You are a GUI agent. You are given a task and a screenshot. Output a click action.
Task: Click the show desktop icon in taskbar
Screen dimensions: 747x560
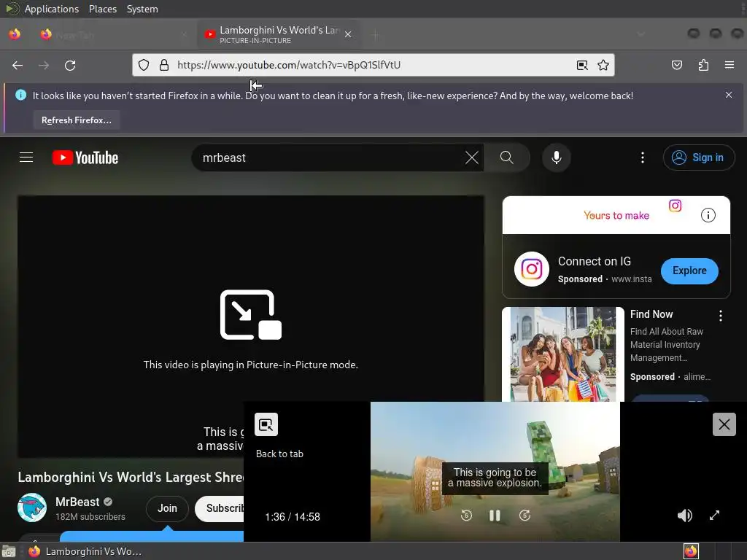click(9, 551)
